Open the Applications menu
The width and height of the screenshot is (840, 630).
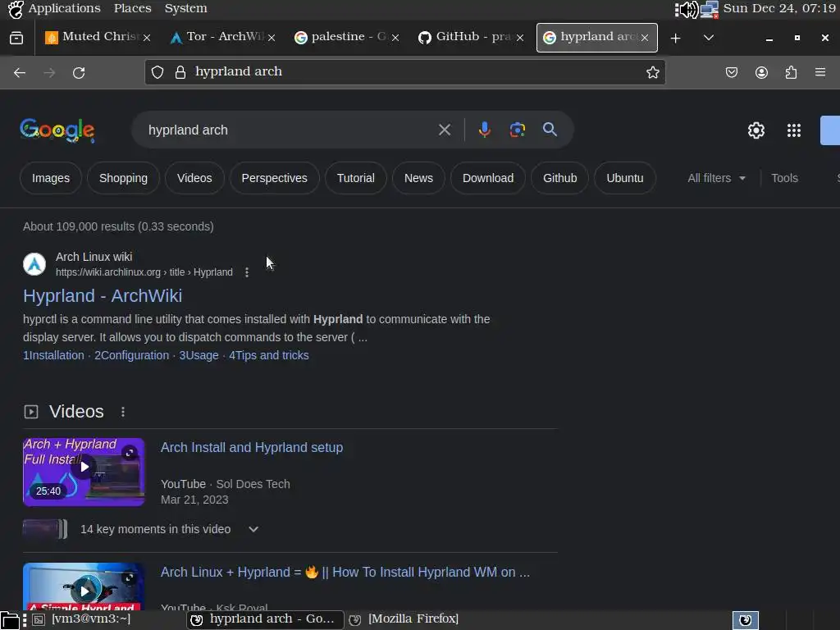tap(55, 8)
